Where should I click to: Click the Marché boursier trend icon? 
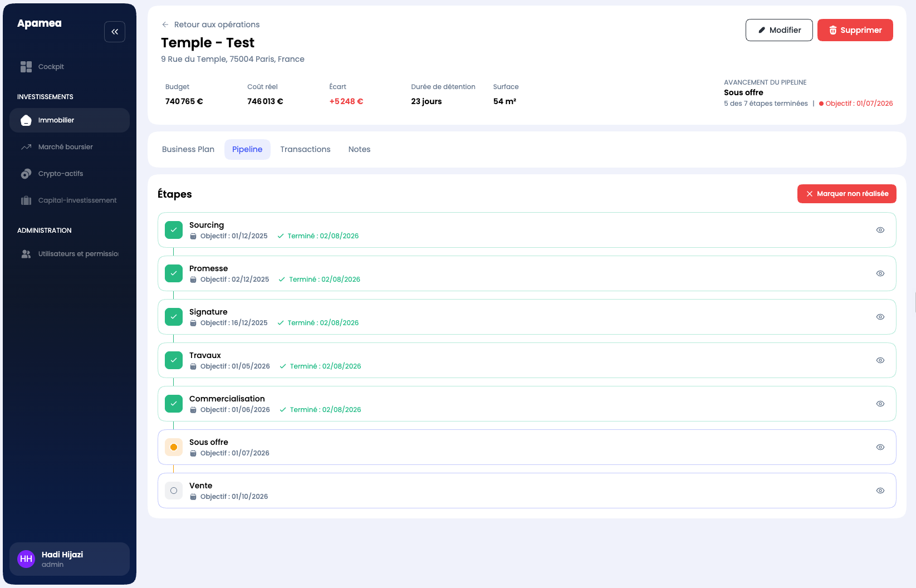pos(26,147)
